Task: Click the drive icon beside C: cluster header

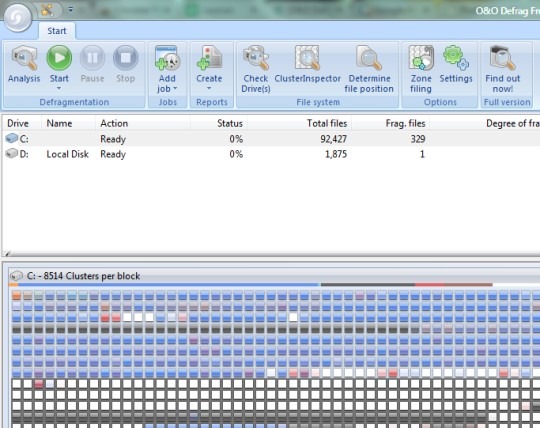Action: pyautogui.click(x=16, y=276)
